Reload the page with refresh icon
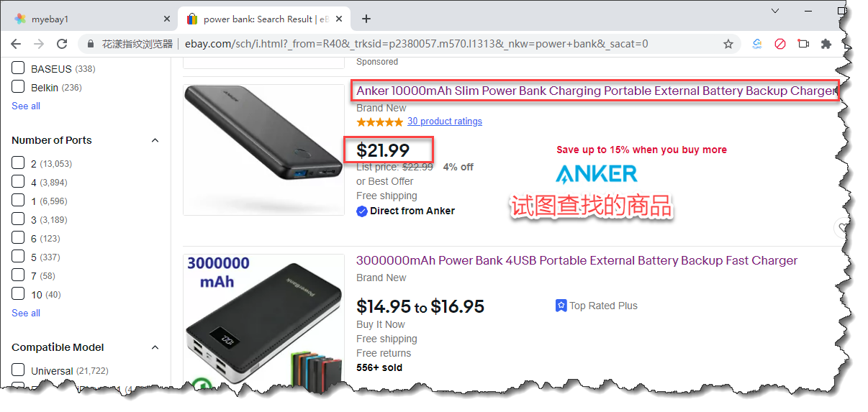 (62, 44)
